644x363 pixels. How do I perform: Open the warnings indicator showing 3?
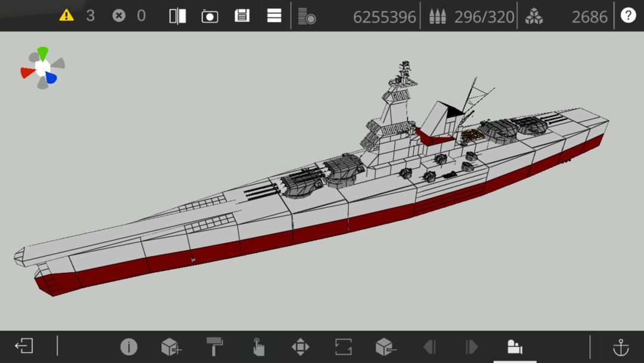(77, 16)
